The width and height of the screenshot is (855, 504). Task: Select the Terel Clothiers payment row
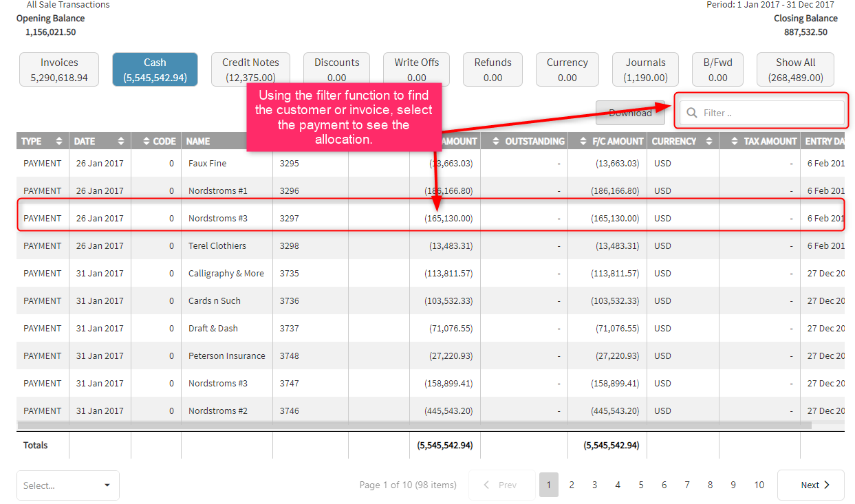coord(431,246)
